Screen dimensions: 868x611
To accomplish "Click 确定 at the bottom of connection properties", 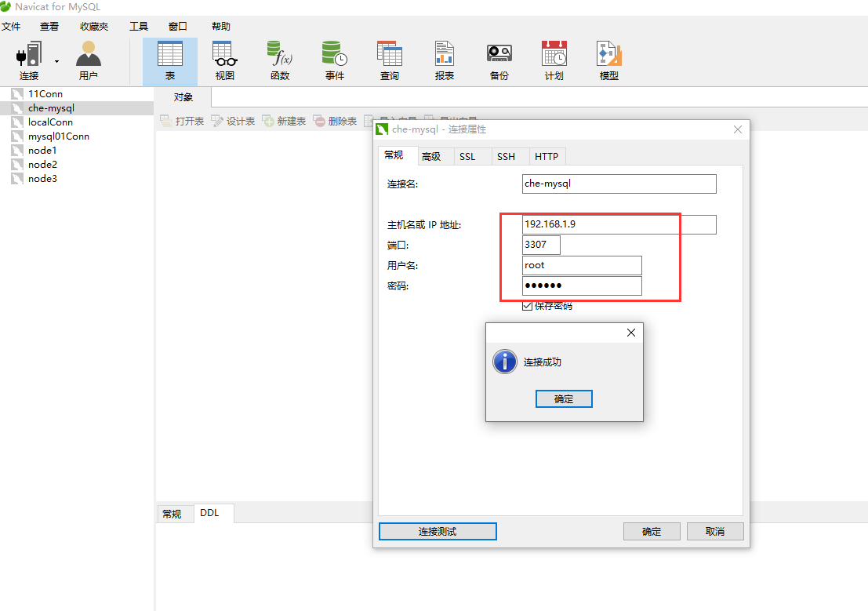I will click(x=652, y=531).
